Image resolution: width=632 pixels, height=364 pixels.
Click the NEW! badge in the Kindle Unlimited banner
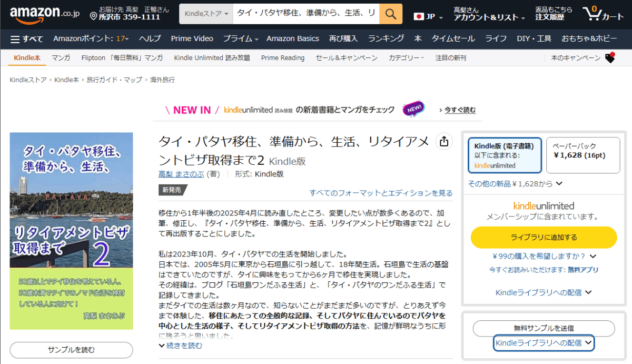(413, 110)
